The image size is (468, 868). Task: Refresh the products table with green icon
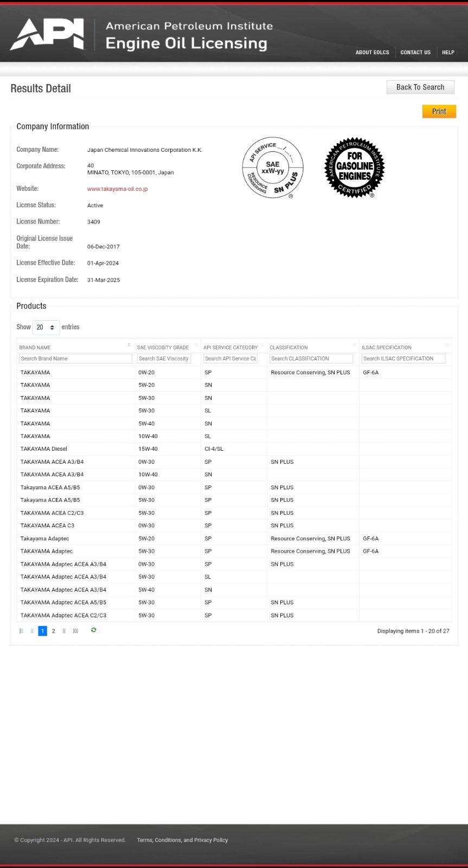pyautogui.click(x=94, y=630)
